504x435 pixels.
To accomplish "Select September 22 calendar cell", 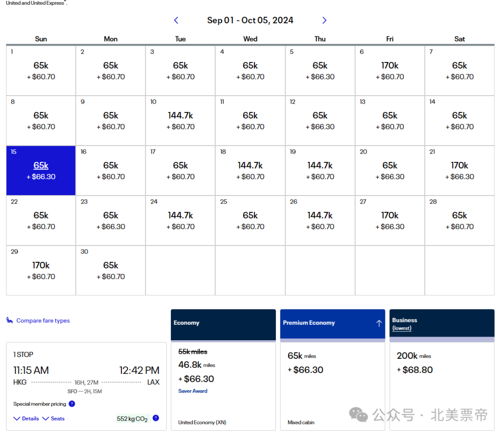I will pyautogui.click(x=41, y=221).
